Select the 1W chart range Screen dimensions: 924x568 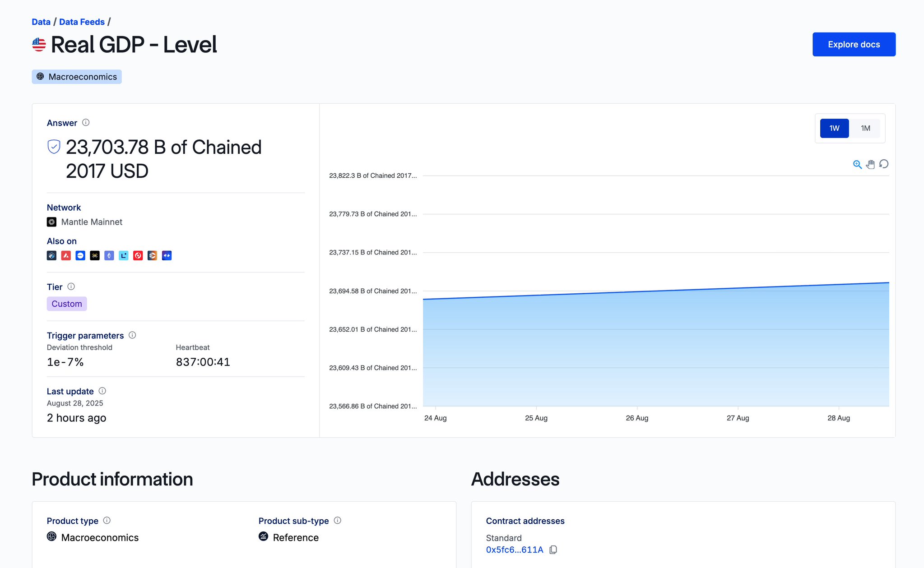pos(834,128)
